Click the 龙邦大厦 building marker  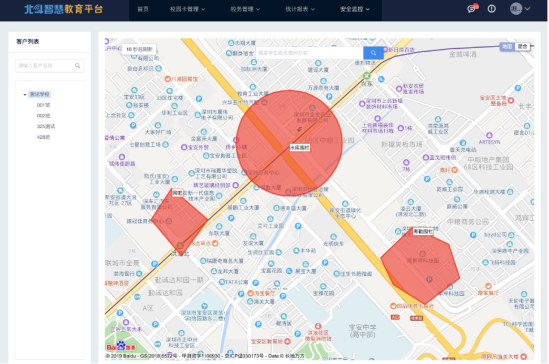click(214, 271)
